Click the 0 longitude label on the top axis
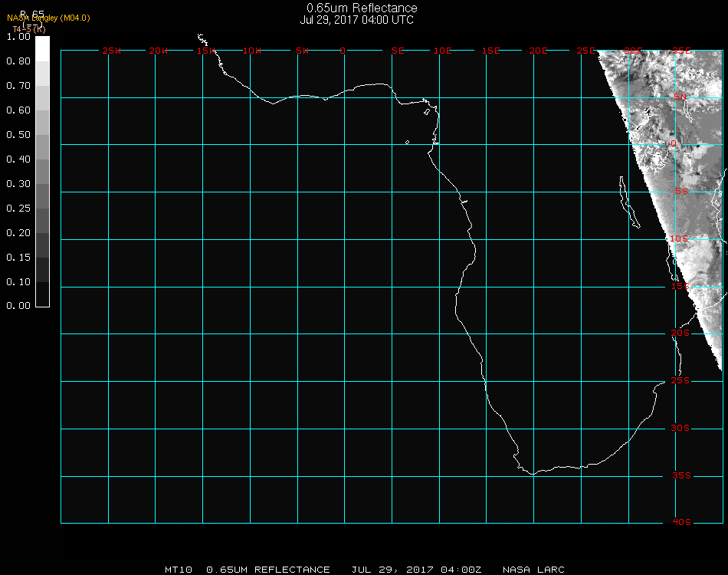This screenshot has height=575, width=728. pos(343,51)
